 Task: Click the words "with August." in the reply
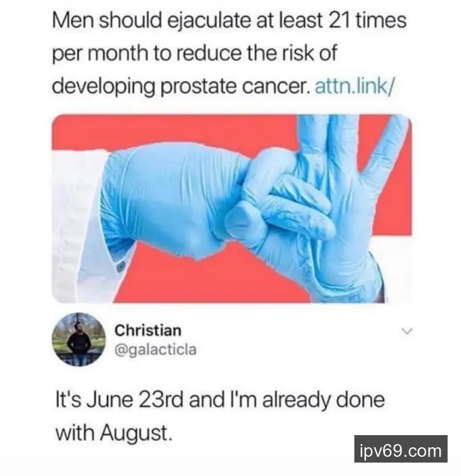pyautogui.click(x=114, y=433)
